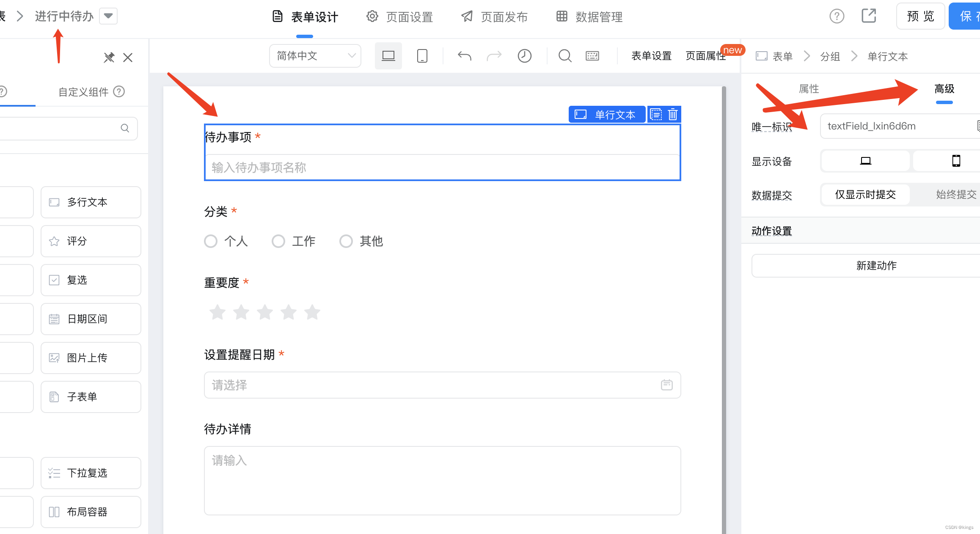Click the magnifier search icon in toolbar
Screen dimensions: 980x534
pyautogui.click(x=564, y=56)
